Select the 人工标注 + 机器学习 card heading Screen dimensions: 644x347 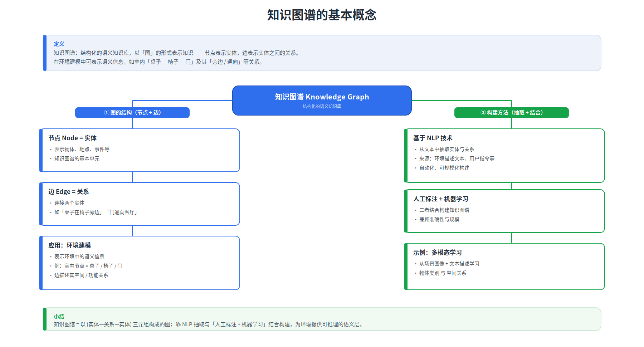coord(441,199)
